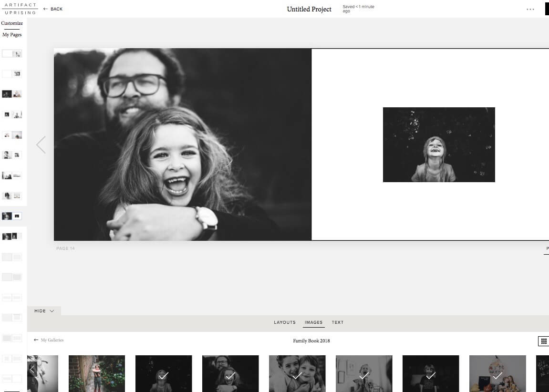Switch to the LAYOUTS tab
This screenshot has height=392, width=549.
tap(285, 322)
